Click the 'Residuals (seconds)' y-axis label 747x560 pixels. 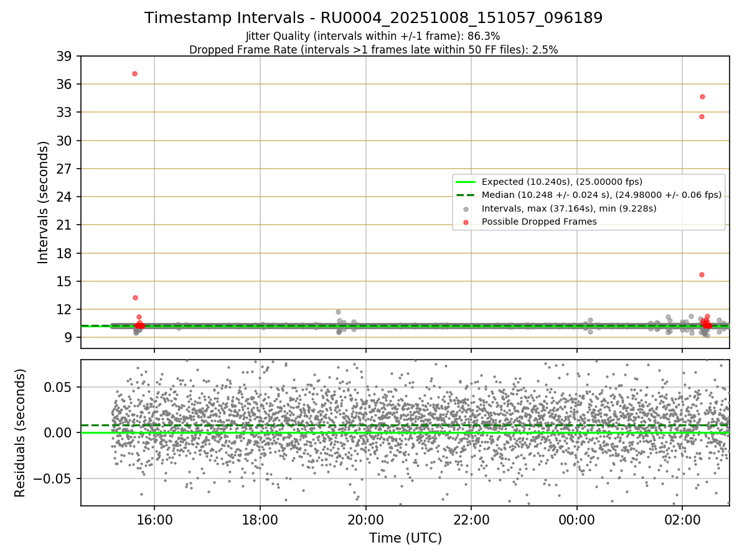coord(21,432)
